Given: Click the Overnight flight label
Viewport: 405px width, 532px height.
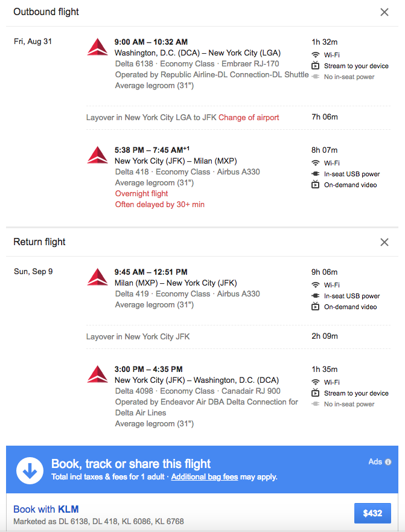Looking at the screenshot, I should (141, 194).
